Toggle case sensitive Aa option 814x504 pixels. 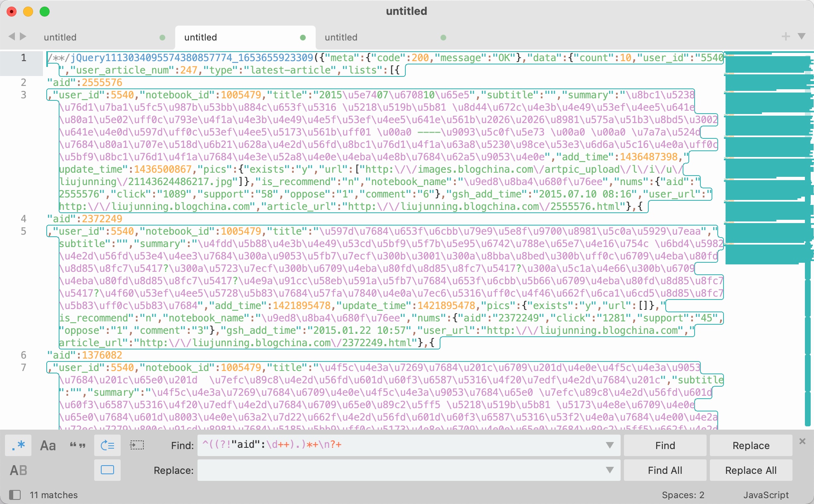[48, 445]
